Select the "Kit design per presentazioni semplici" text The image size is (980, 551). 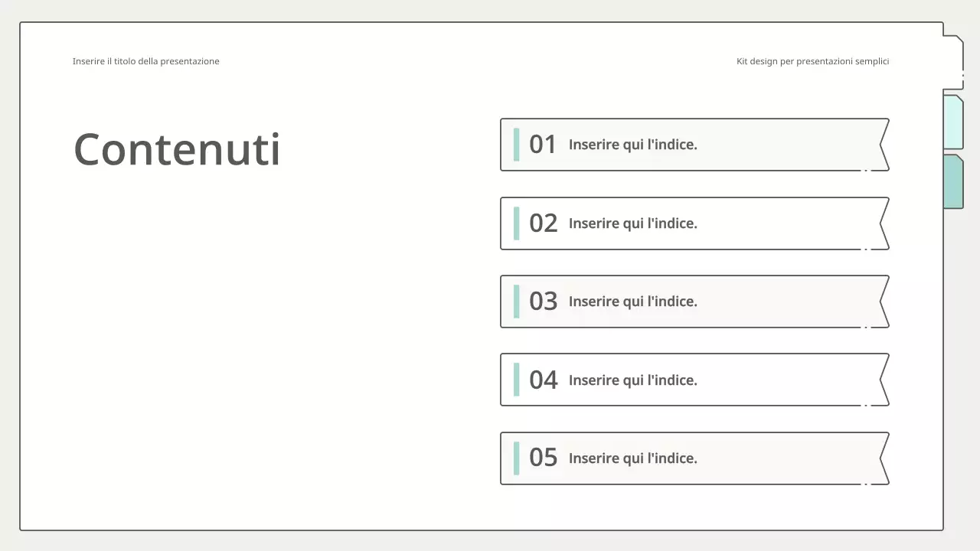pyautogui.click(x=812, y=61)
